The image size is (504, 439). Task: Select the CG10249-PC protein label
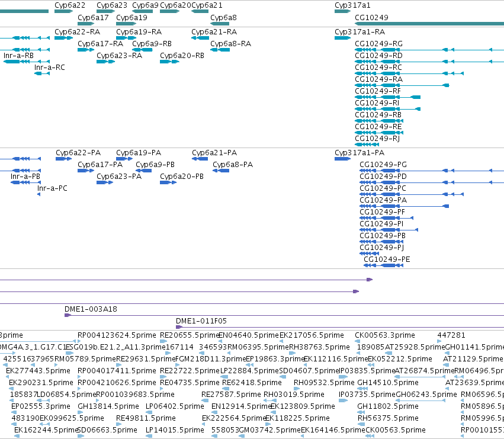pyautogui.click(x=383, y=188)
